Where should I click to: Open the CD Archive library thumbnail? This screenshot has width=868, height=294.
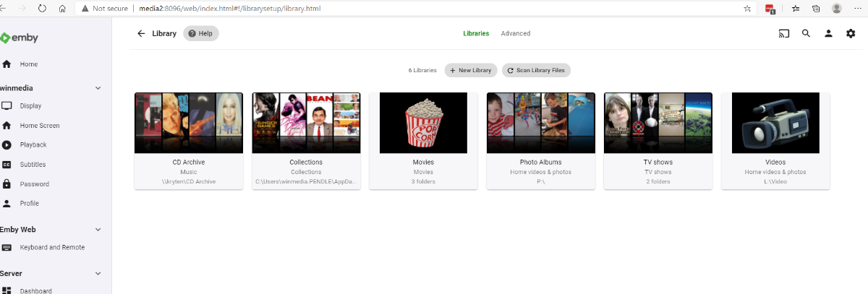pyautogui.click(x=188, y=123)
